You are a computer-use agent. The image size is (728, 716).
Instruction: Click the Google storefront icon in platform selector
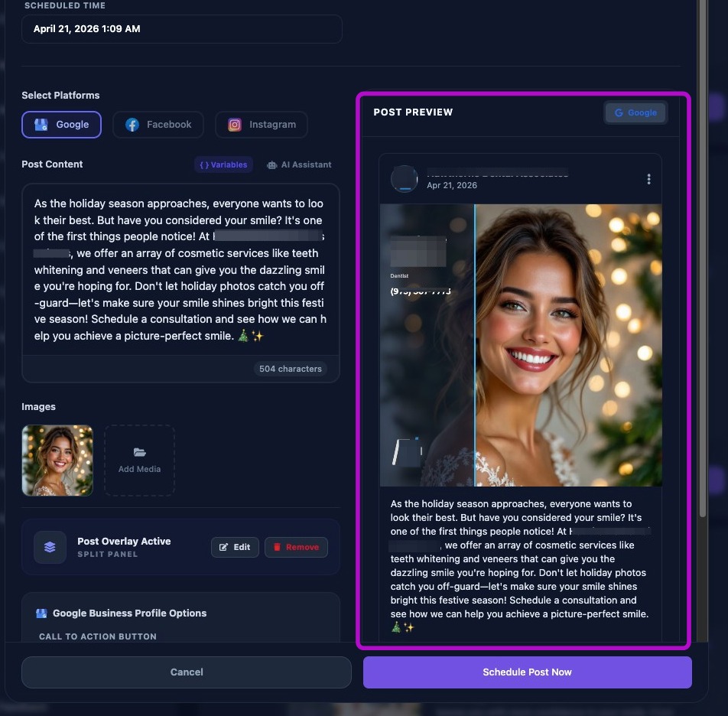click(x=41, y=125)
